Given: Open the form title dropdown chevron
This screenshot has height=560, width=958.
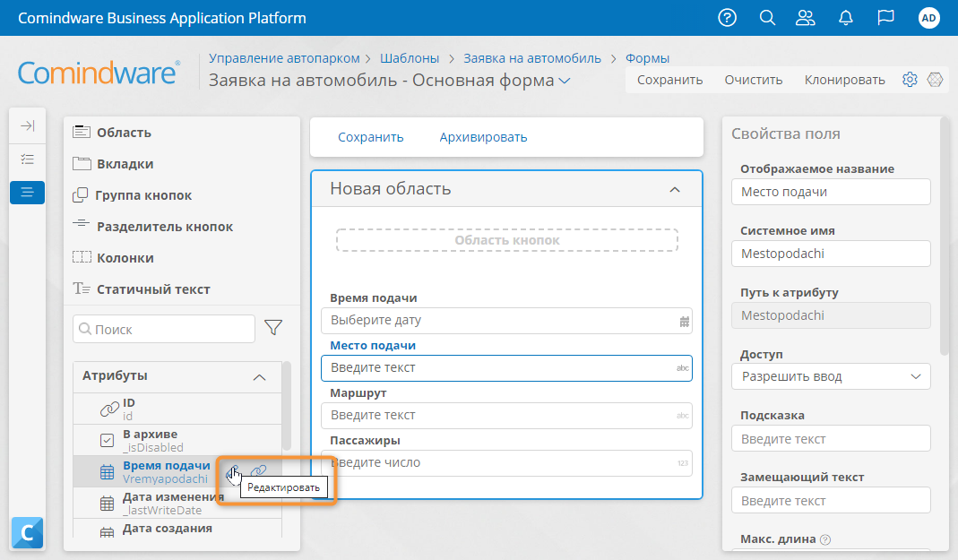Looking at the screenshot, I should [565, 81].
